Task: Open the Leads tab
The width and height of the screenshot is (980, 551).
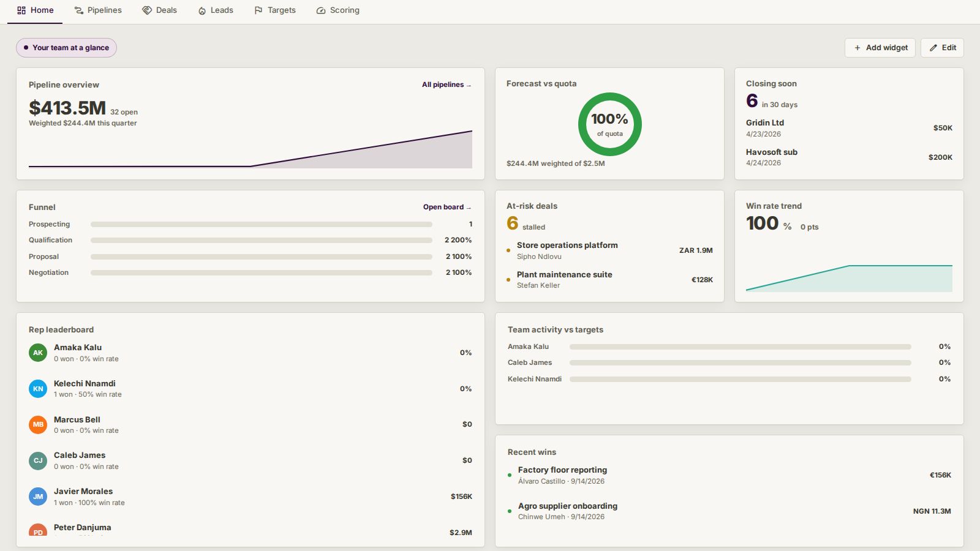Action: 215,10
